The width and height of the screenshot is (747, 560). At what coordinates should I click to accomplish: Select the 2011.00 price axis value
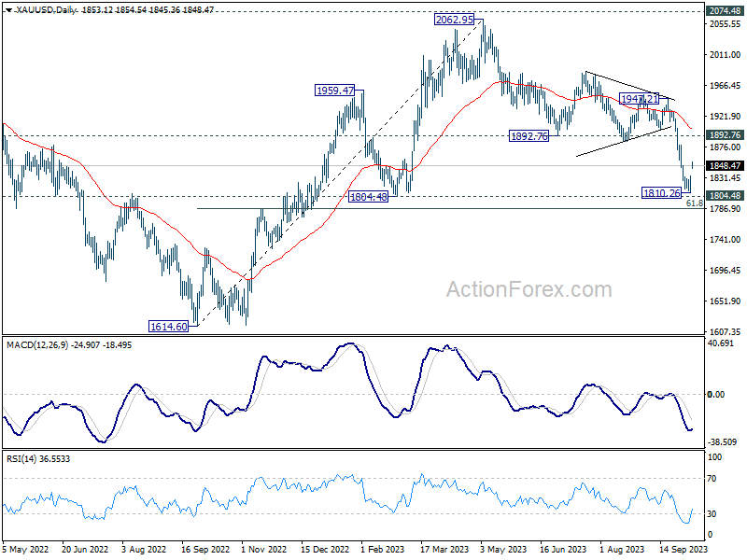click(725, 55)
